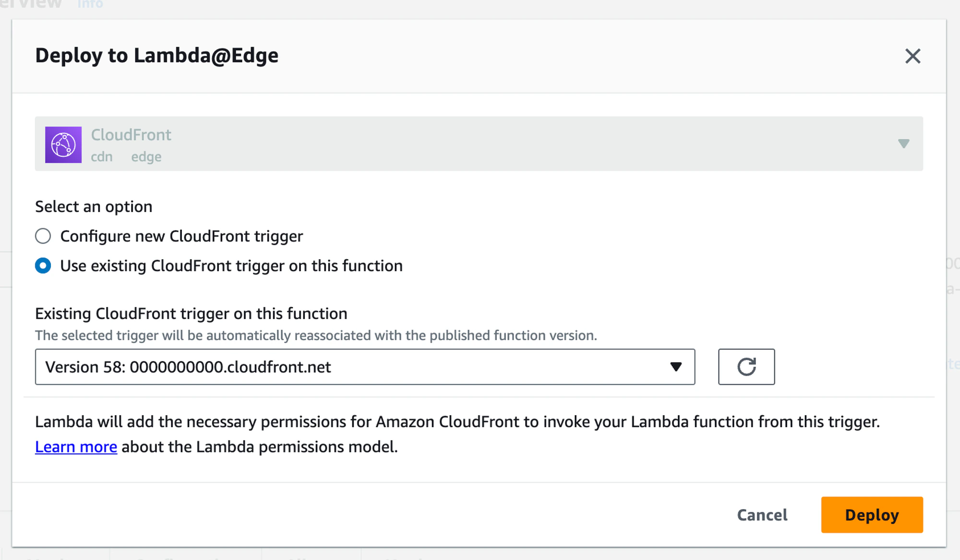Viewport: 960px width, 560px height.
Task: Click the "Select an option" heading
Action: coord(94,206)
